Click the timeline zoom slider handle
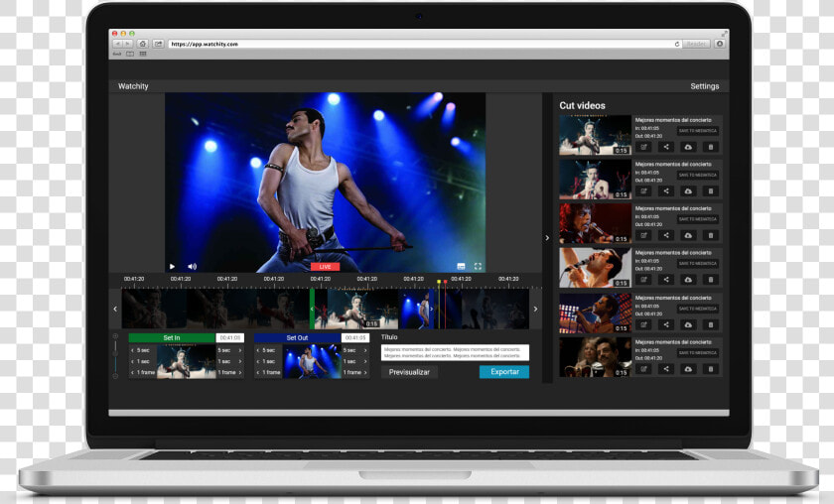The image size is (834, 504). point(115,353)
